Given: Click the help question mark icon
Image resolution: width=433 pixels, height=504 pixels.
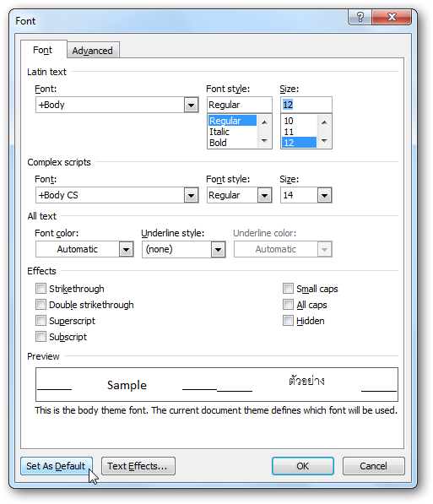Looking at the screenshot, I should pos(360,17).
